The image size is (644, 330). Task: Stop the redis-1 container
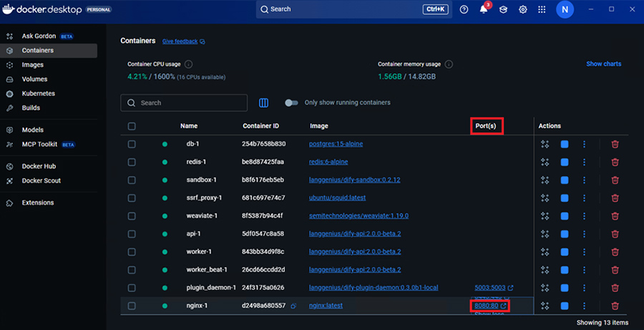(x=565, y=162)
